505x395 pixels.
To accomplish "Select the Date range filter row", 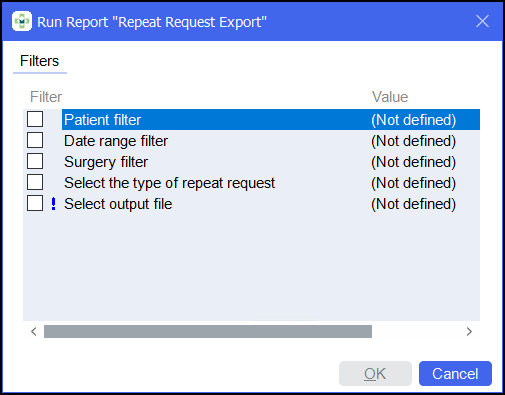I will pos(271,141).
